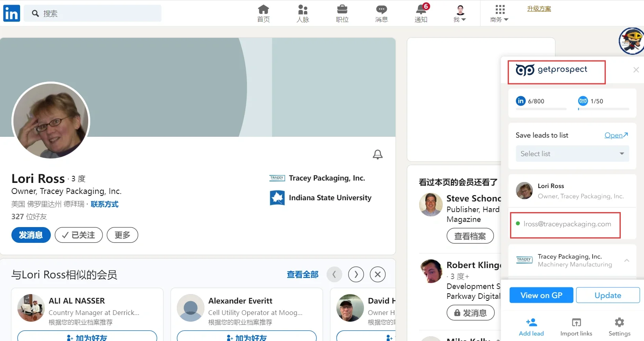Click the 1/50 progress bar
This screenshot has width=644, height=341.
[603, 109]
